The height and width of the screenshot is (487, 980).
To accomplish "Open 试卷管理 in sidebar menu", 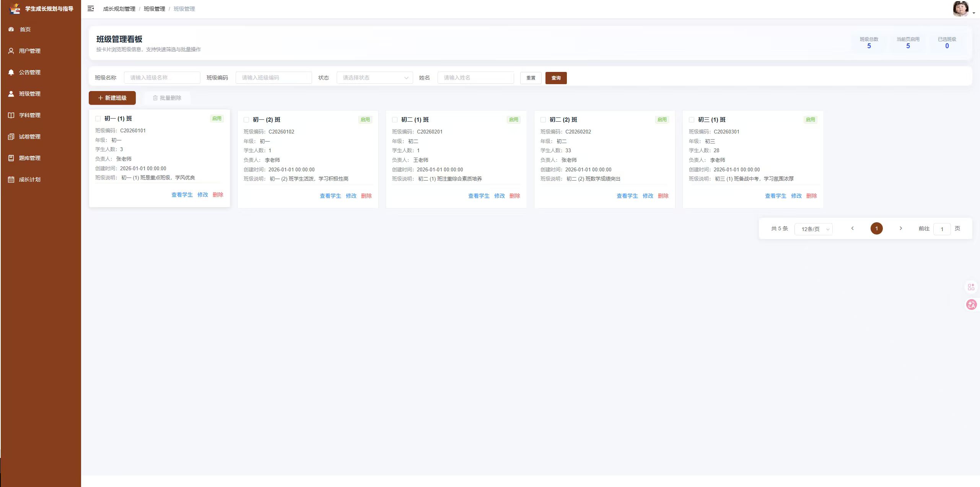I will (x=41, y=136).
